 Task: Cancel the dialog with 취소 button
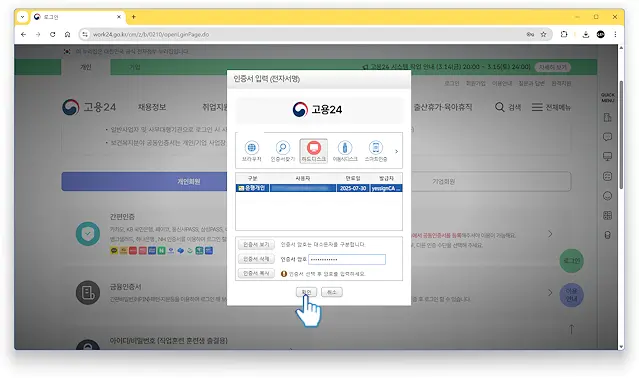point(332,292)
